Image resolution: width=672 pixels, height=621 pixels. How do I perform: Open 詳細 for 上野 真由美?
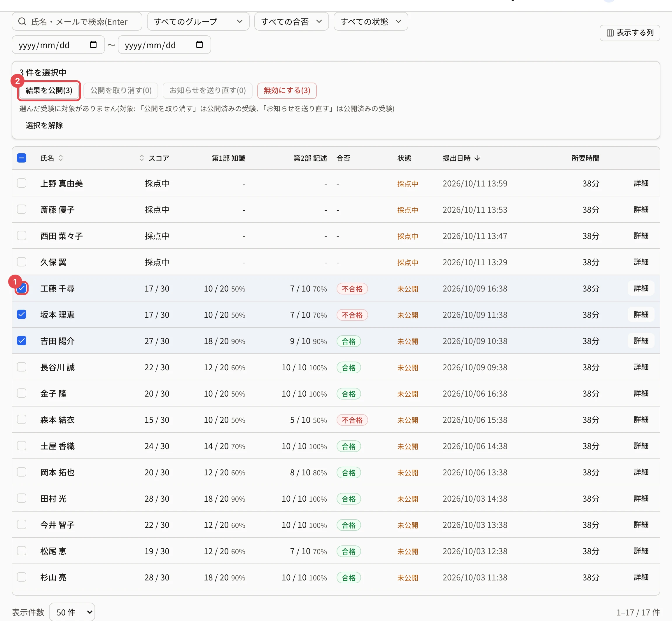click(641, 183)
